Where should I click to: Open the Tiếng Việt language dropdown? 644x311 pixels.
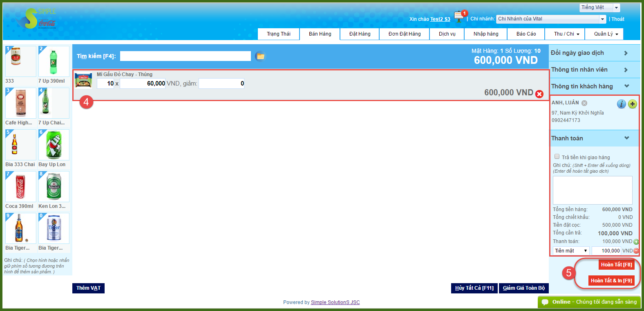[599, 7]
